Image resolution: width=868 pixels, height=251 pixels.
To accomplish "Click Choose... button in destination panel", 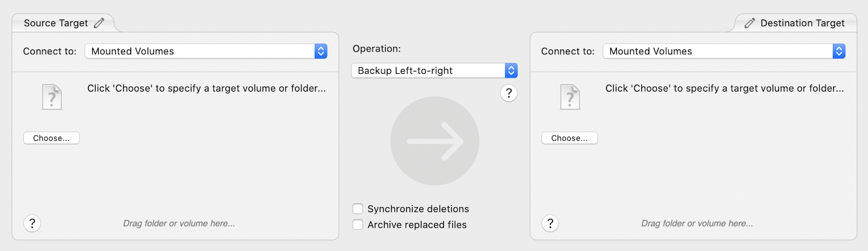I will 570,138.
